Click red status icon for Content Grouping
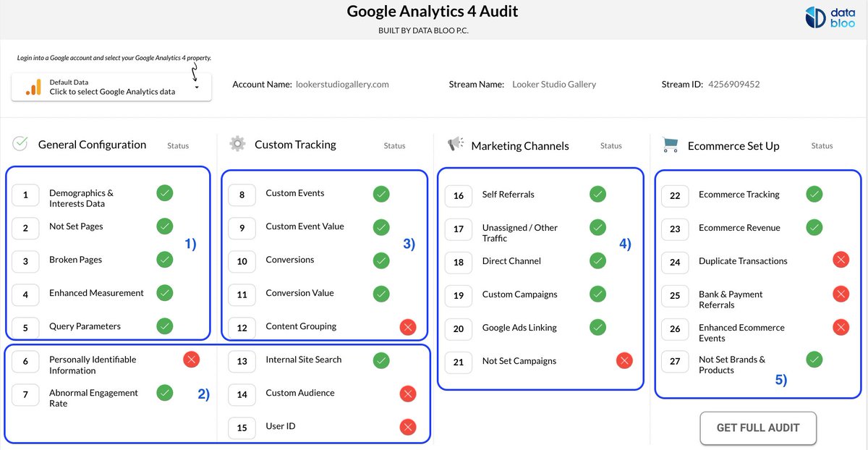This screenshot has width=868, height=450. click(x=408, y=328)
